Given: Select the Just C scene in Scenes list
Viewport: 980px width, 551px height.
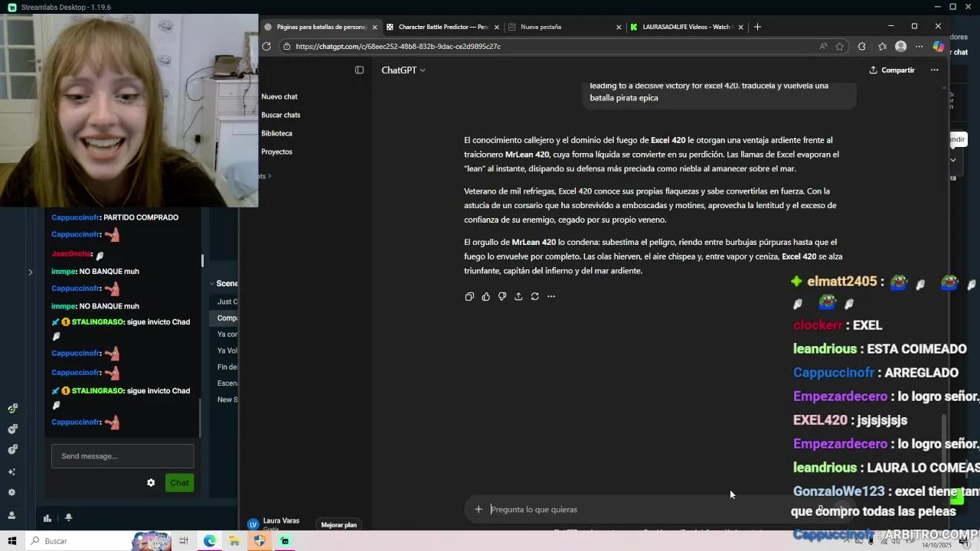Looking at the screenshot, I should coord(227,302).
